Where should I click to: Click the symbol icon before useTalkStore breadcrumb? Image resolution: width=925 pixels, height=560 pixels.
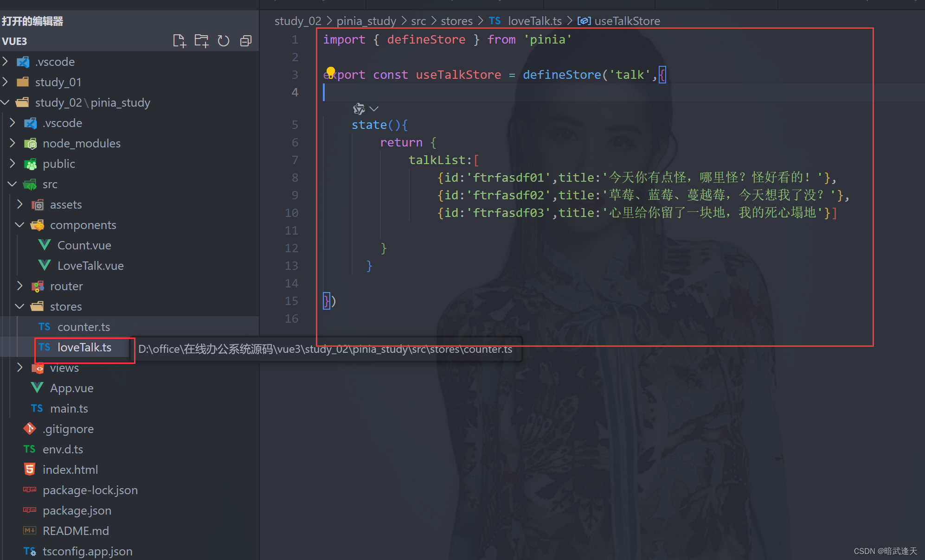[x=584, y=21]
